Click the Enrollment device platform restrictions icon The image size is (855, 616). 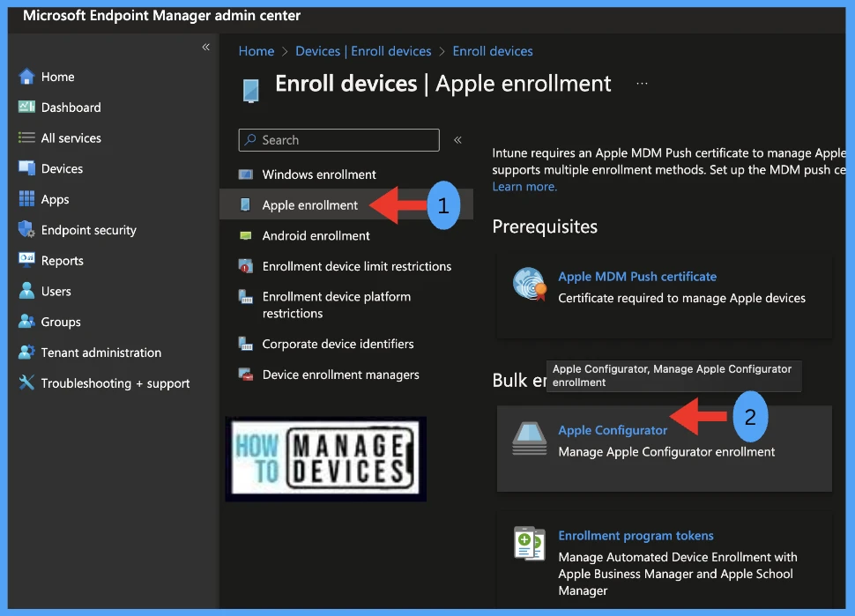pyautogui.click(x=246, y=297)
